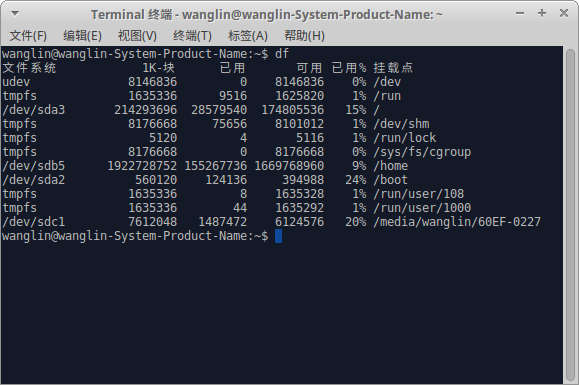
Task: Click the /dev/sdc1 filesystem entry
Action: (34, 222)
